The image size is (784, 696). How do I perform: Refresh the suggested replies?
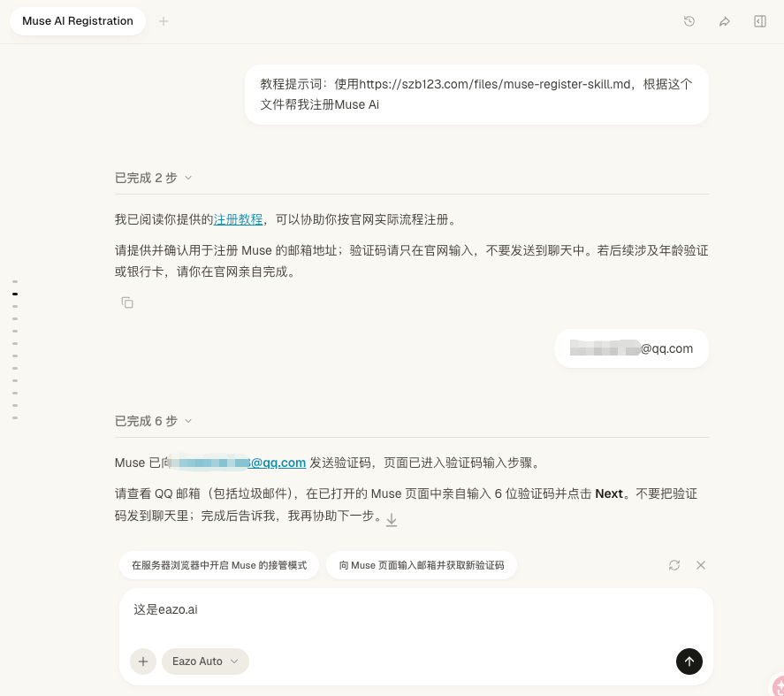(674, 565)
